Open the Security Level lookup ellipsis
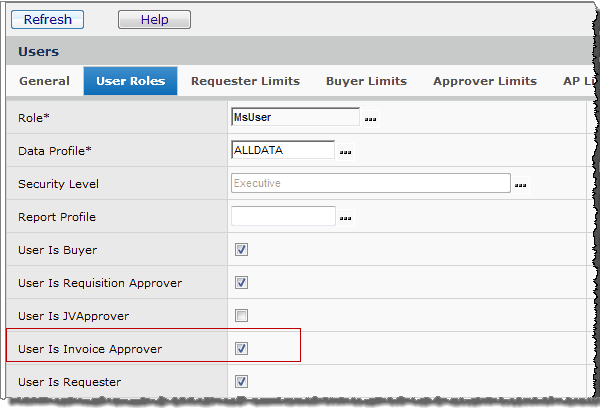The image size is (600, 408). point(520,185)
